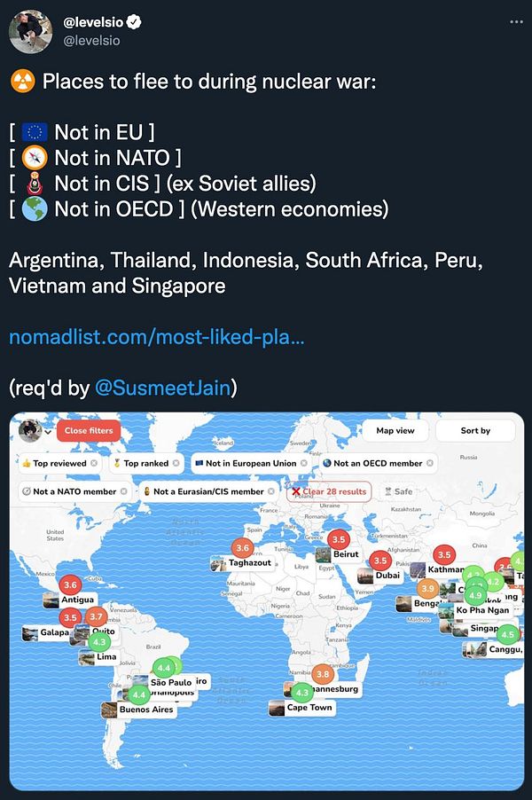The image size is (532, 800).
Task: Expand the user avatar menu chevron
Action: click(x=49, y=432)
